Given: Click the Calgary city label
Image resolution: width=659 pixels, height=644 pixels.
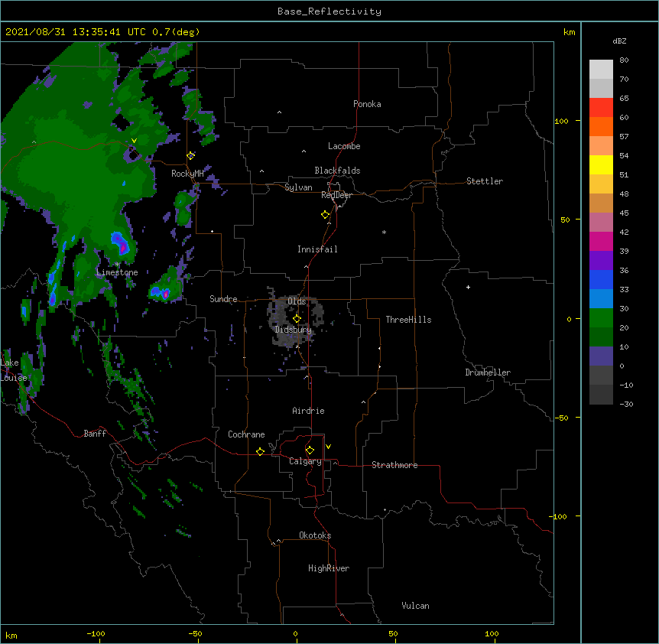Looking at the screenshot, I should pos(306,461).
